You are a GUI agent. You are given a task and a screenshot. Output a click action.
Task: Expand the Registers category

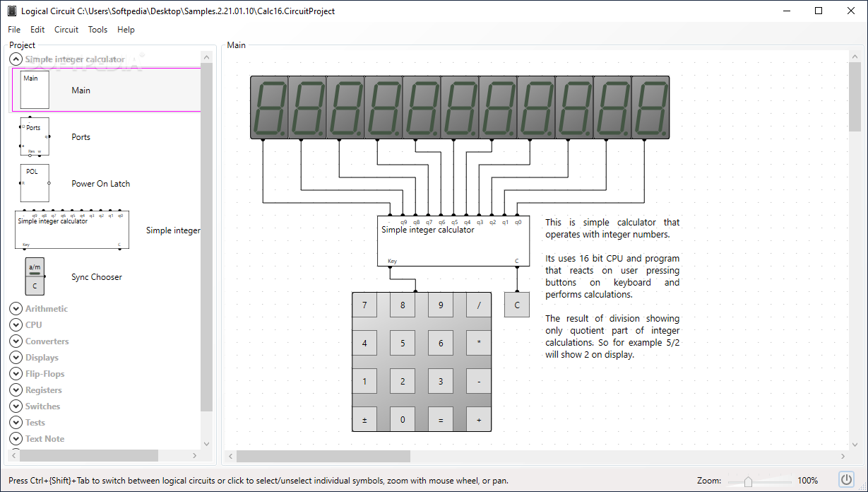16,389
